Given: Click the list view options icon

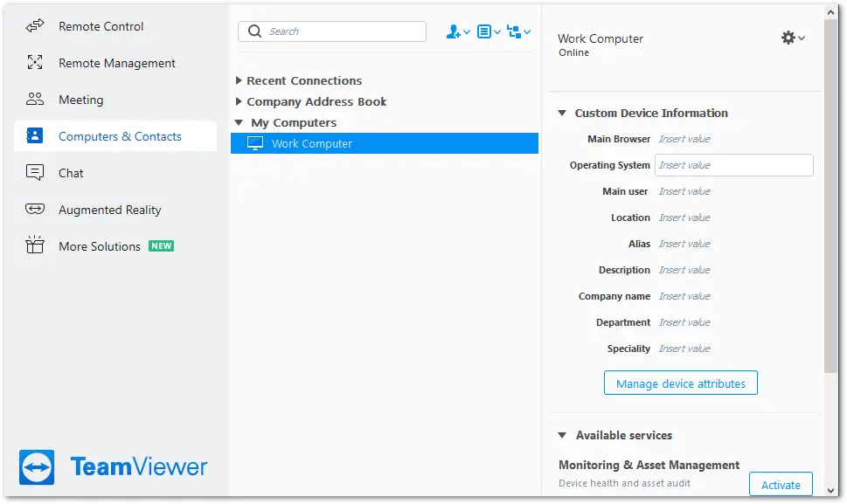Looking at the screenshot, I should (484, 31).
